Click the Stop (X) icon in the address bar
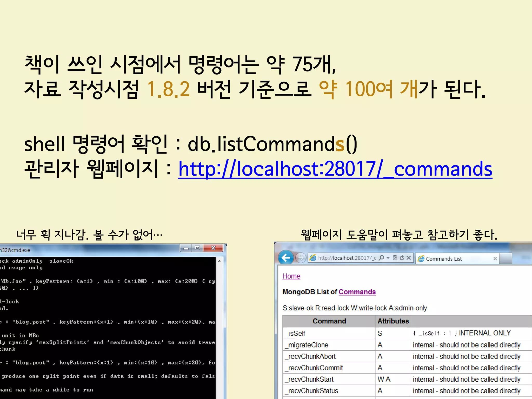 [x=409, y=258]
